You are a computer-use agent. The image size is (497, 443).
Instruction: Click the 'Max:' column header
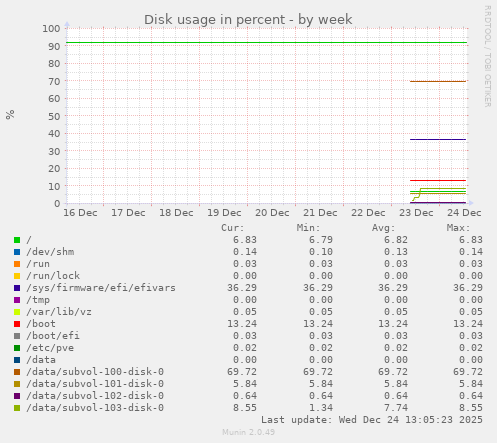(458, 228)
